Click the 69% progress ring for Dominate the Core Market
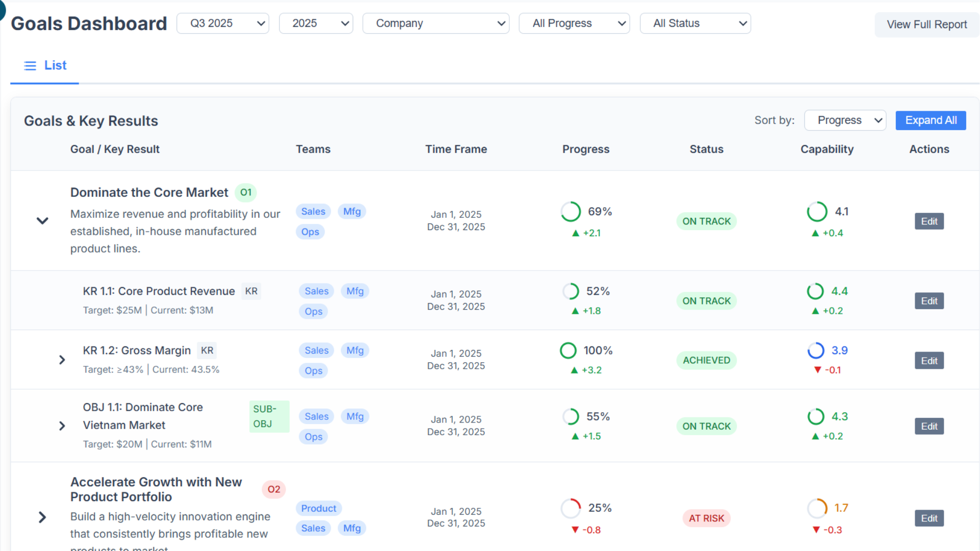The image size is (980, 551). (x=571, y=212)
